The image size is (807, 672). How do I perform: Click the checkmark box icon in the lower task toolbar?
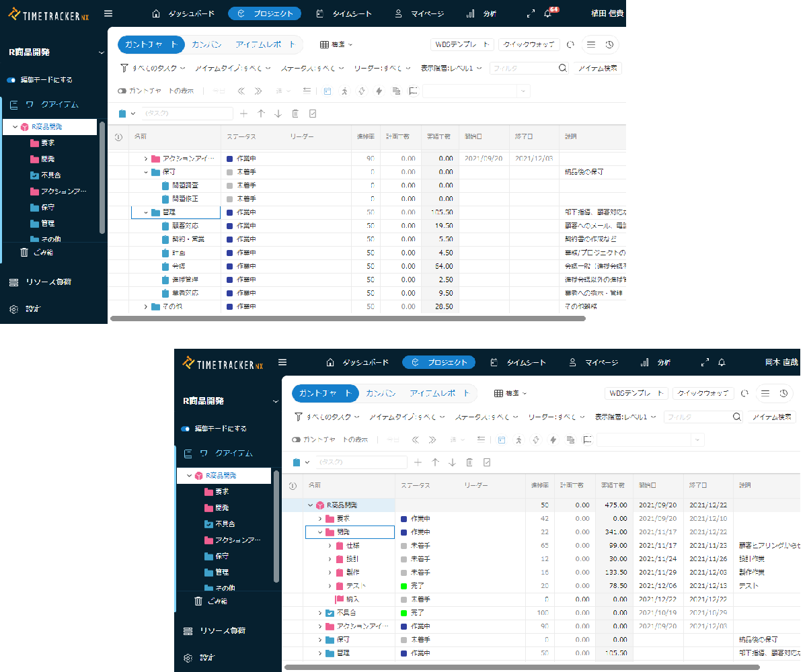pos(487,462)
